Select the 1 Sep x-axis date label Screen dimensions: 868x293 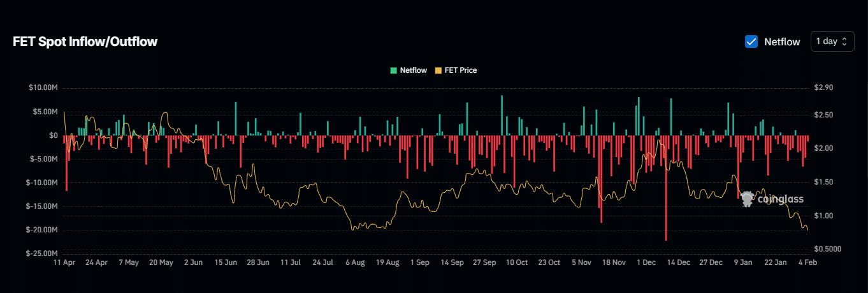pos(421,262)
